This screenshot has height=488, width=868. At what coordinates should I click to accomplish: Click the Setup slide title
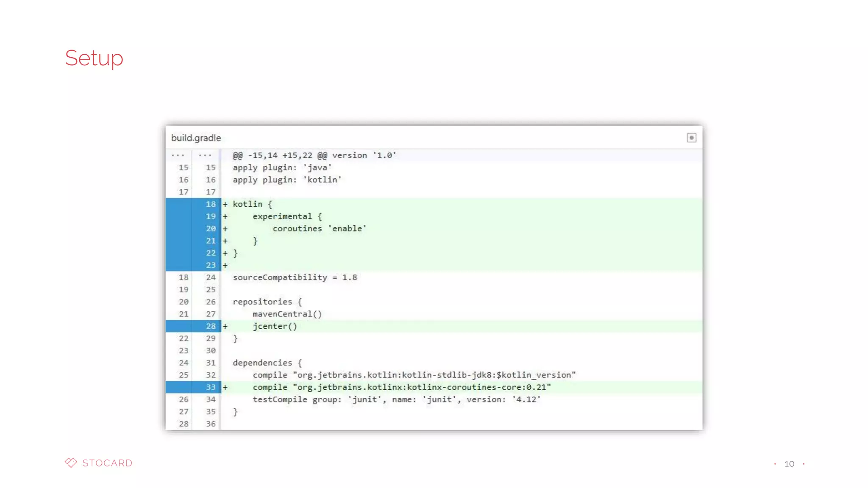click(x=94, y=58)
